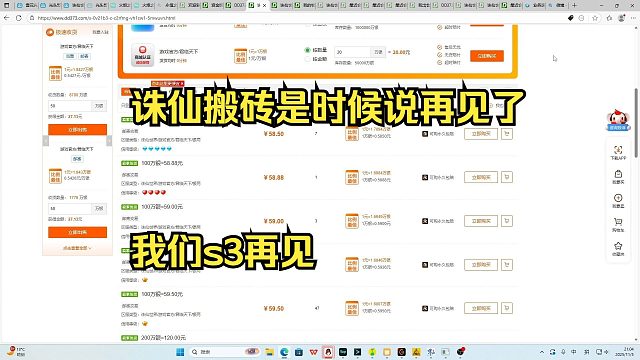The height and width of the screenshot is (360, 640).
Task: Focus the browser address bar URL
Action: click(x=106, y=18)
